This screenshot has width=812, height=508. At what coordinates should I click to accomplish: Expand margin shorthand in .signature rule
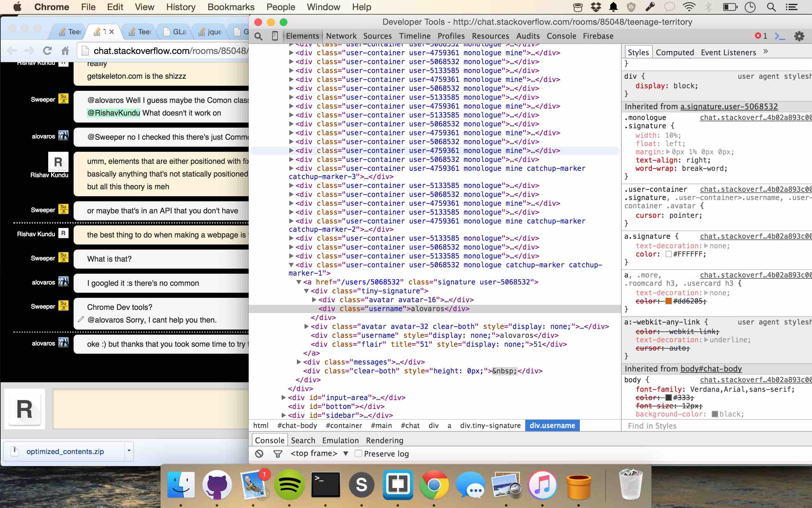tap(668, 152)
